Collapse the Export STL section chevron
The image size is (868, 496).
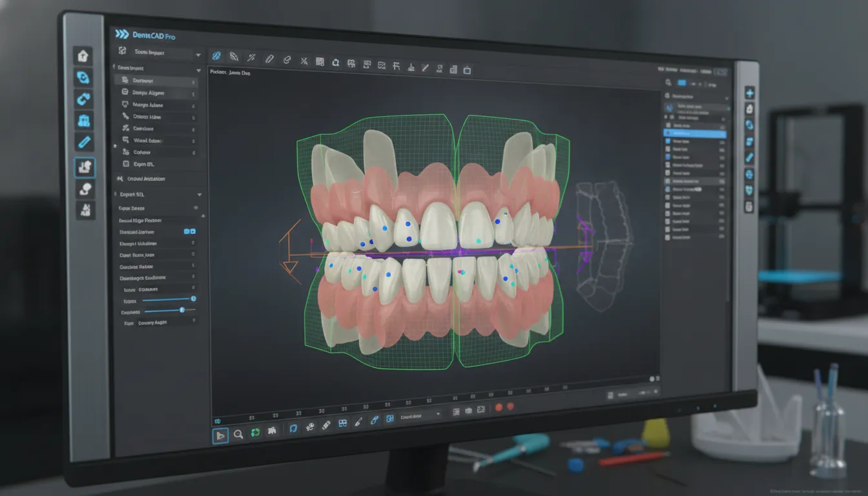pos(200,194)
